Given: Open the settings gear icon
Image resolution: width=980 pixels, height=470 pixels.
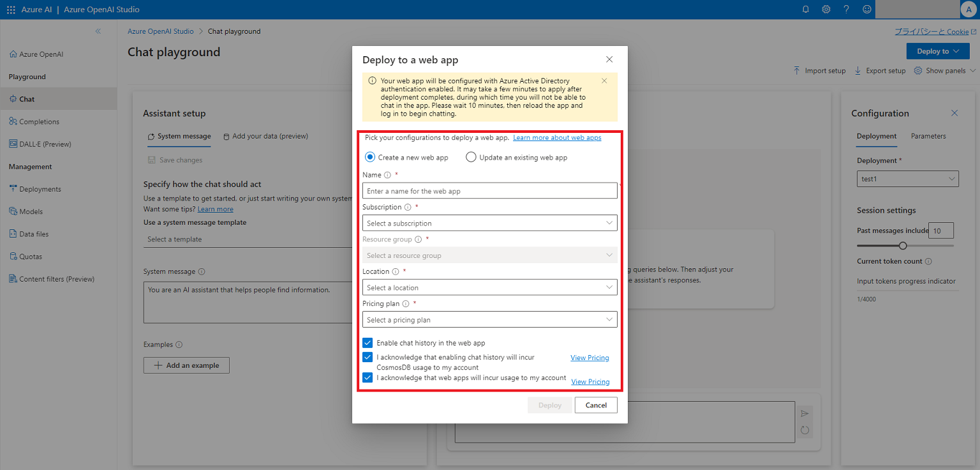Looking at the screenshot, I should pyautogui.click(x=826, y=10).
